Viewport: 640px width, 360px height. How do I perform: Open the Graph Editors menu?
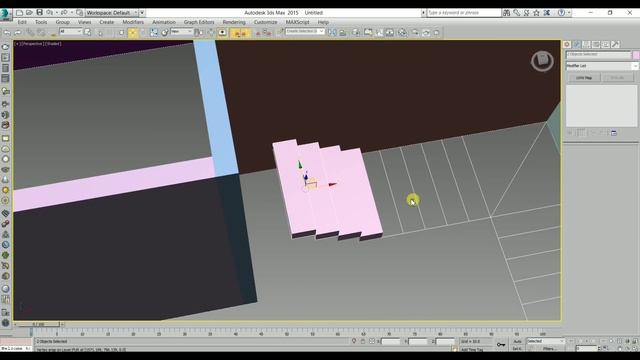[199, 22]
